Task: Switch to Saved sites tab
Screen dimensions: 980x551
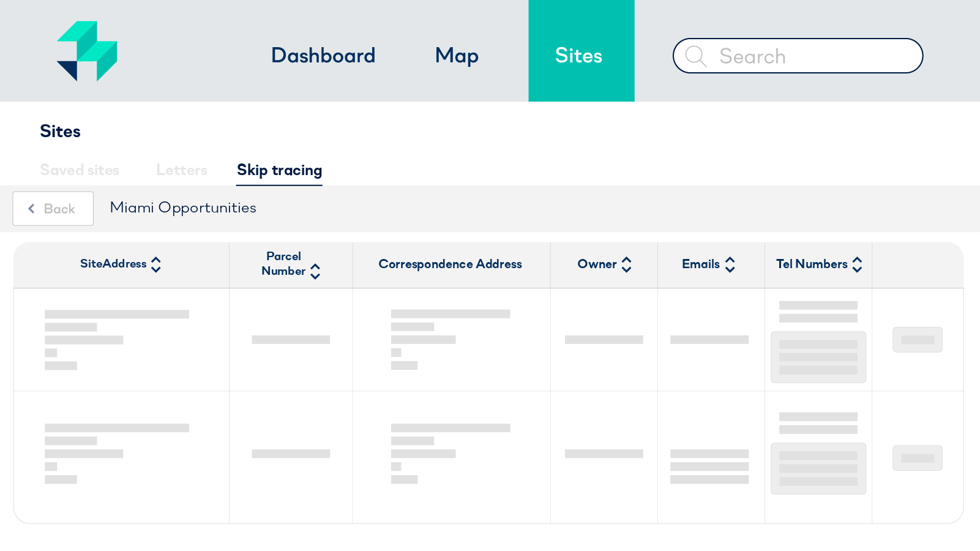Action: pyautogui.click(x=80, y=170)
